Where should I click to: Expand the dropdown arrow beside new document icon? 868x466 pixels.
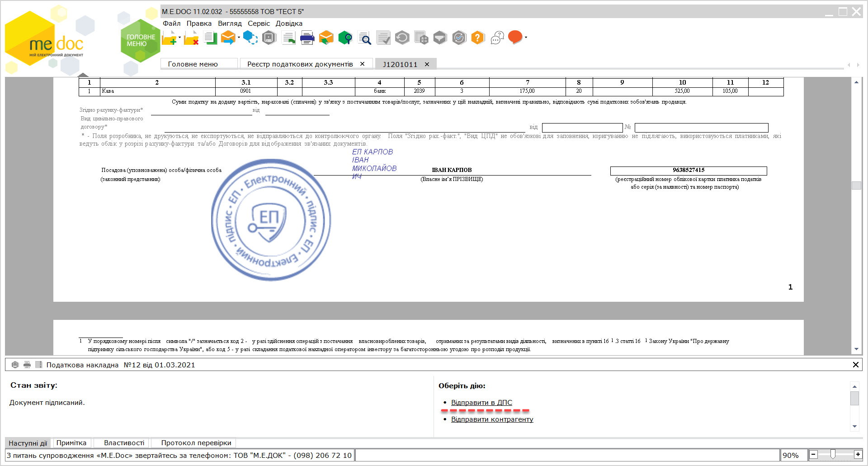click(x=180, y=38)
